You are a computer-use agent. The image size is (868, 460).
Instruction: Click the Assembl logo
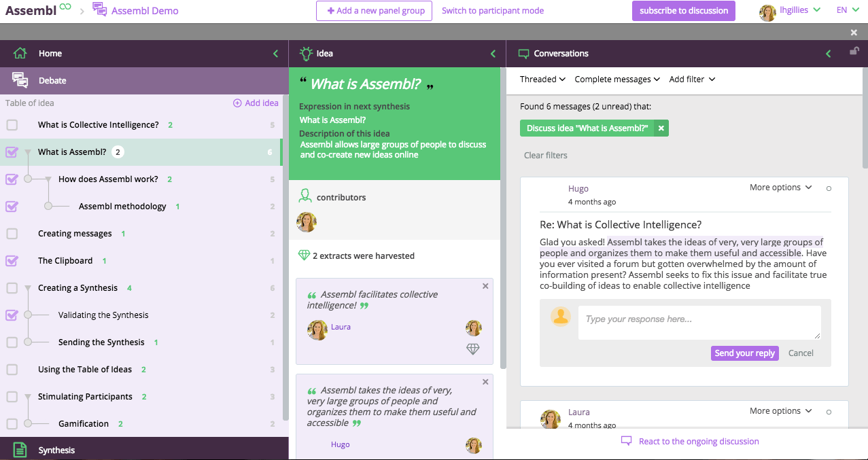(38, 10)
